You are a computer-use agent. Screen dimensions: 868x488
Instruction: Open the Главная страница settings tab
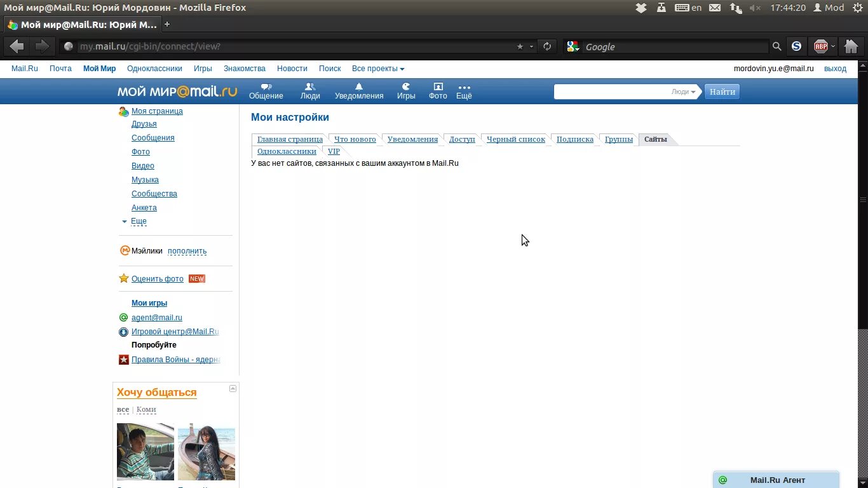point(290,139)
